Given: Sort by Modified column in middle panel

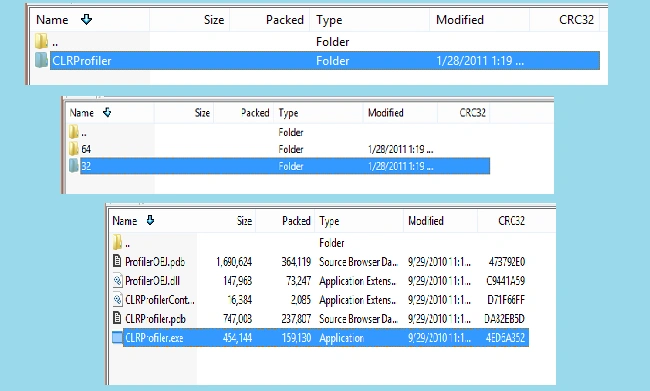Looking at the screenshot, I should pyautogui.click(x=386, y=113).
